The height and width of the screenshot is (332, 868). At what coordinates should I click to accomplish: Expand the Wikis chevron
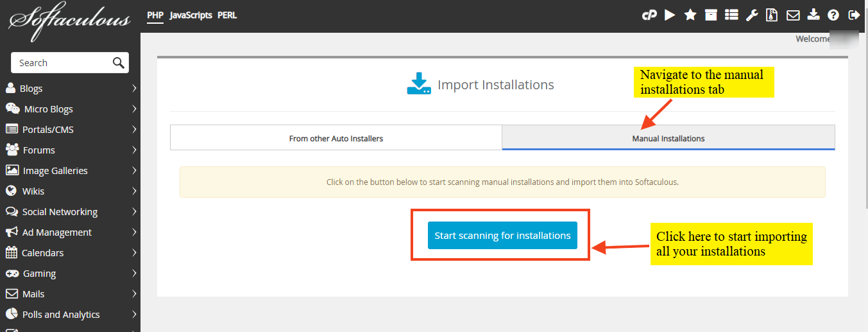pos(134,191)
